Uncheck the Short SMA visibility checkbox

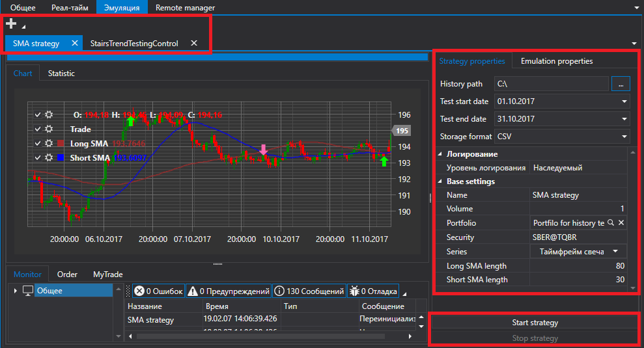[x=38, y=157]
